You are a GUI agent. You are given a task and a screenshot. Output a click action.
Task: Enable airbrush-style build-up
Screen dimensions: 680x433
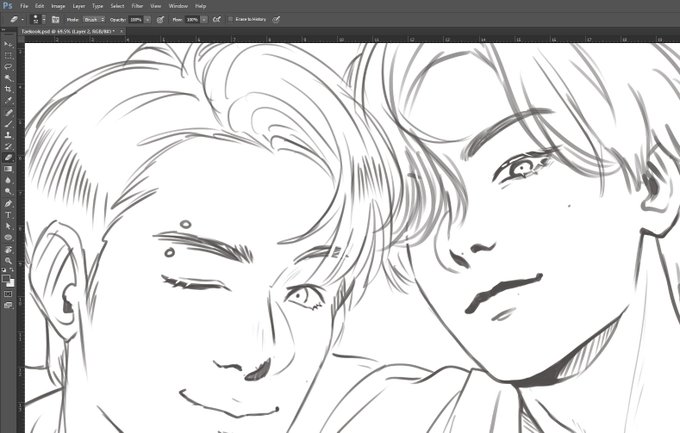coord(217,20)
